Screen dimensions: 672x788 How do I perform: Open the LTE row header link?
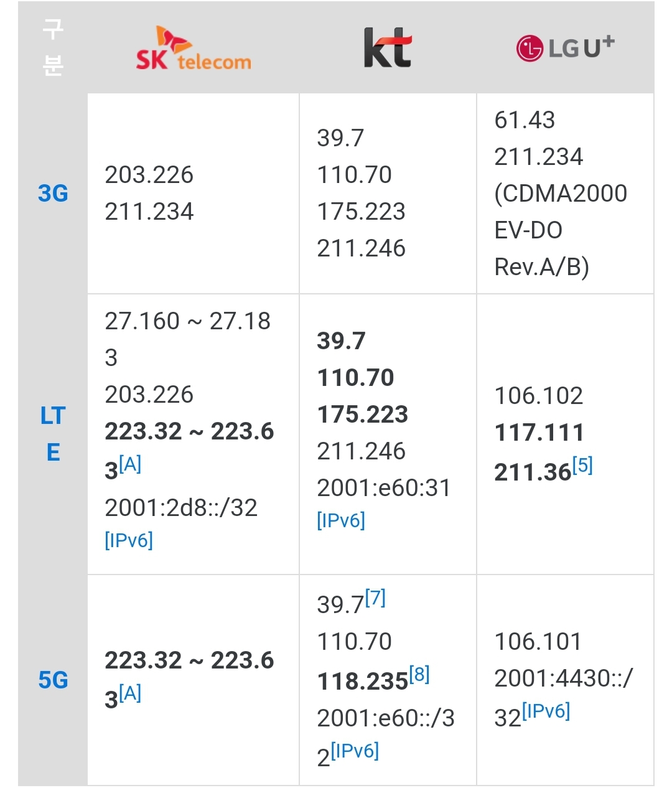pos(53,434)
